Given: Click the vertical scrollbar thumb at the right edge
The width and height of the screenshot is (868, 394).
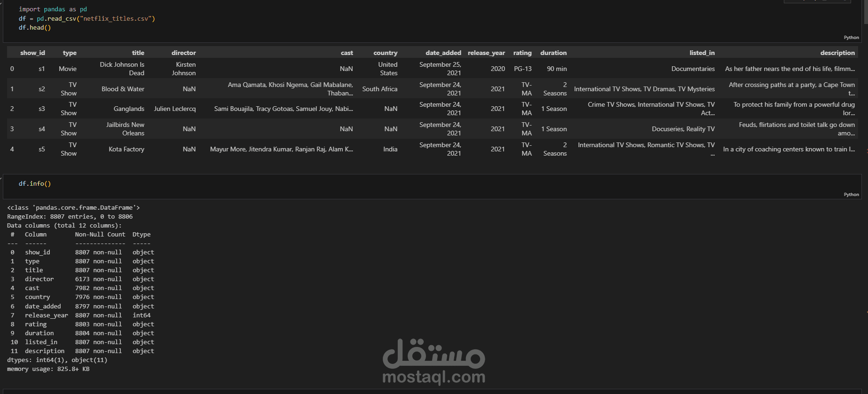Looking at the screenshot, I should click(x=866, y=12).
